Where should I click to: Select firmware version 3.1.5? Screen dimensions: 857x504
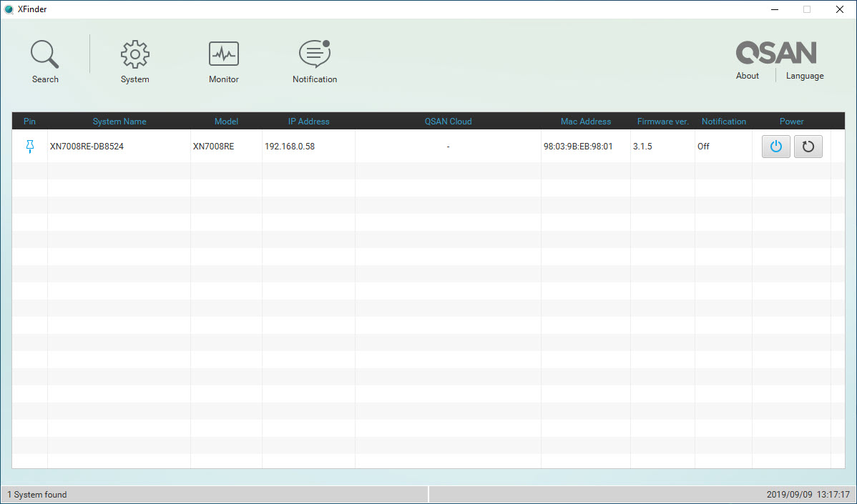[642, 147]
